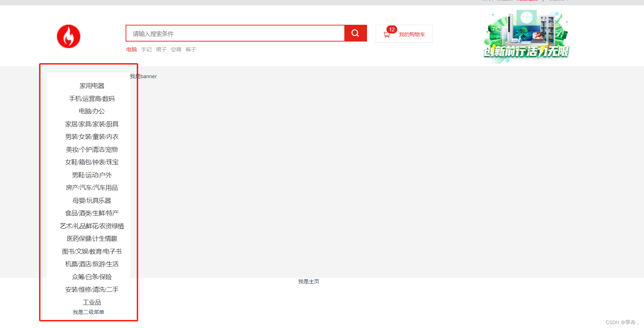Select 图书/文娱/教育/电子书 category
The image size is (644, 328).
(92, 252)
